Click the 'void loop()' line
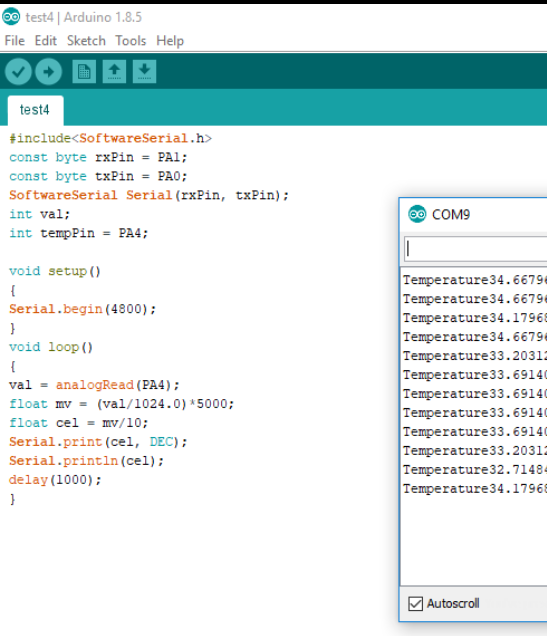Image resolution: width=547 pixels, height=636 pixels. pos(51,347)
